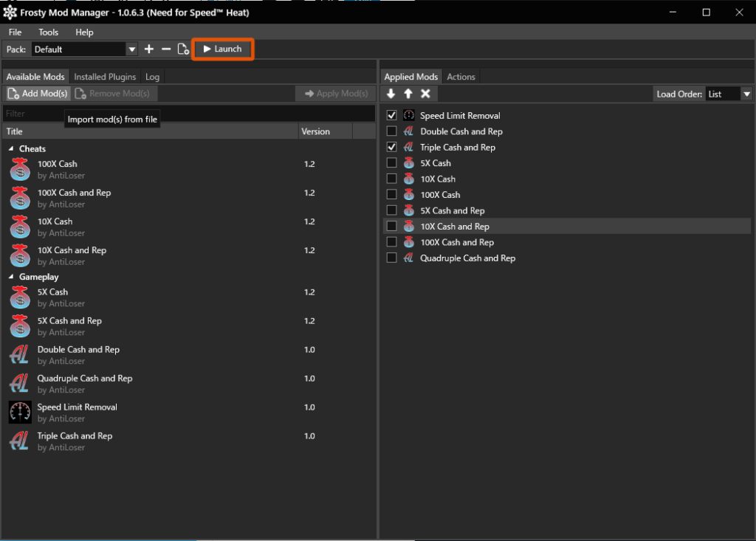
Task: Click the 5X Cash money bag icon in Available Mods
Action: click(x=20, y=297)
